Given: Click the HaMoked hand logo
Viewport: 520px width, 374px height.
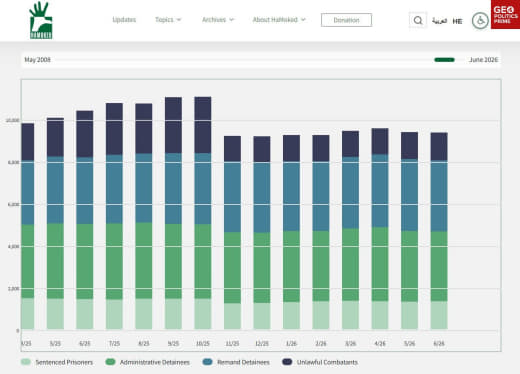Looking at the screenshot, I should [41, 20].
